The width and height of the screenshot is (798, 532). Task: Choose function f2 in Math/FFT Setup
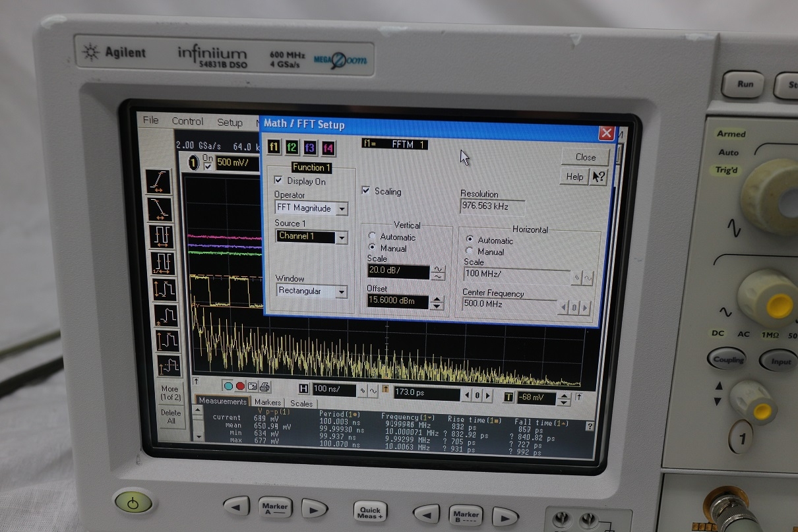click(292, 147)
